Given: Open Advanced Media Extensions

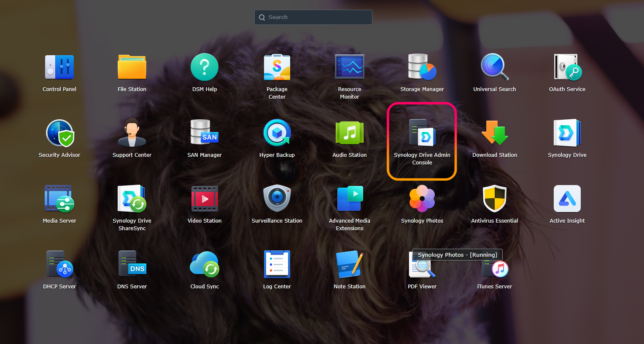Looking at the screenshot, I should [x=350, y=199].
